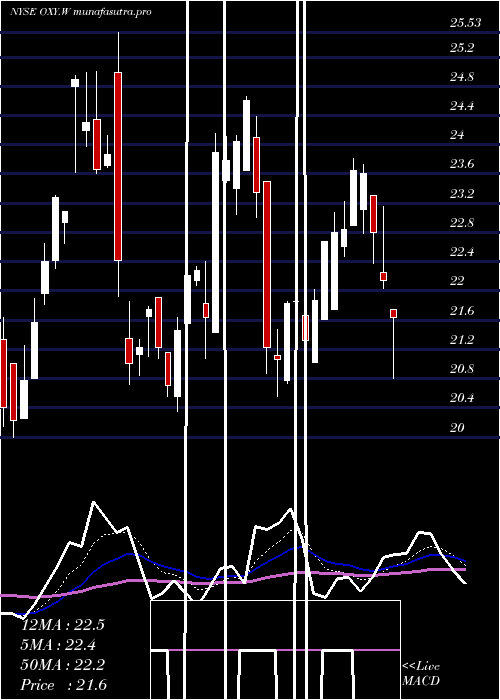This screenshot has height=700, width=500.
Task: Click the 25.2 price axis label
Action: pos(462,48)
